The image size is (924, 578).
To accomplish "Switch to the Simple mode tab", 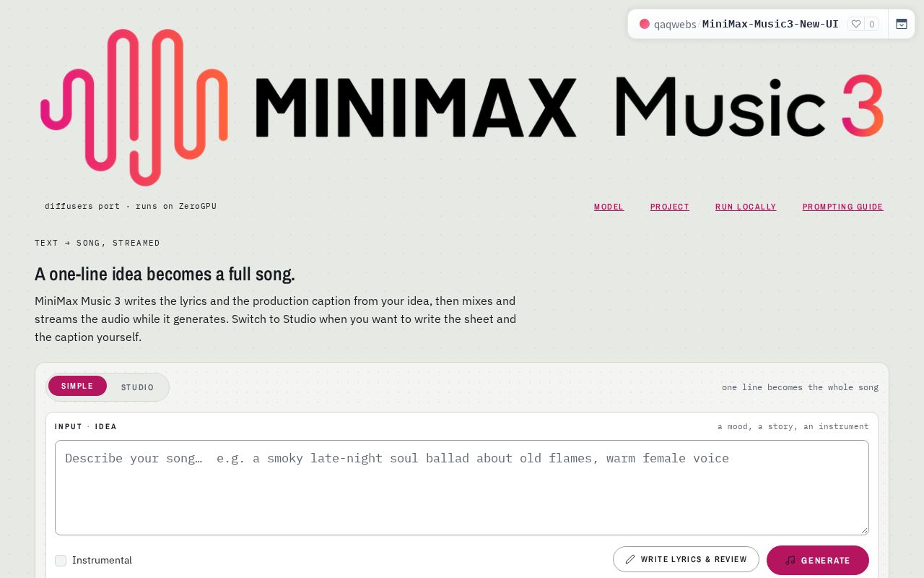I will point(77,386).
